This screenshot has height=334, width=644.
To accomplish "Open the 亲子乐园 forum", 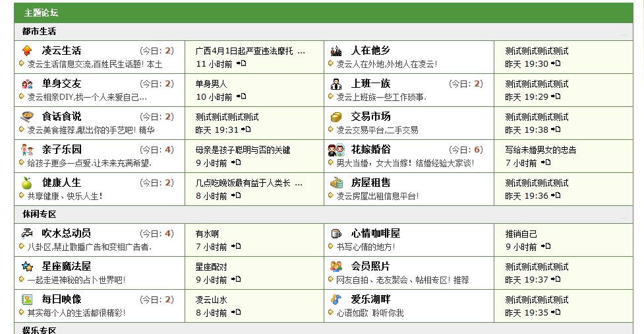I will [x=62, y=149].
